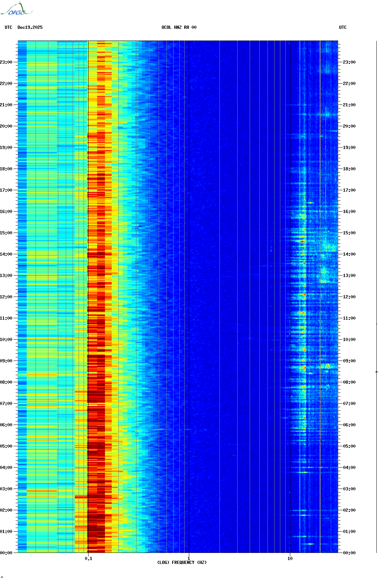Click the 02:00 label on the right axis
The height and width of the screenshot is (581, 392).
[x=349, y=510]
